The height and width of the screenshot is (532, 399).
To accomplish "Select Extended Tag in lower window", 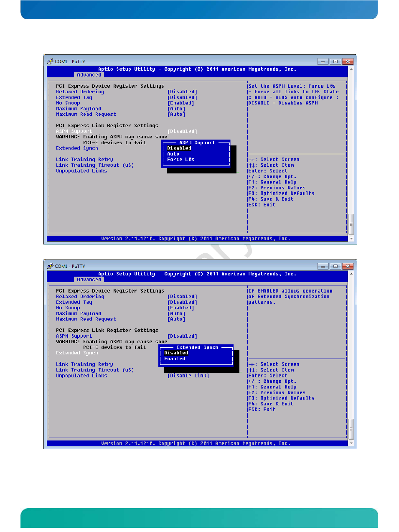I will [74, 302].
